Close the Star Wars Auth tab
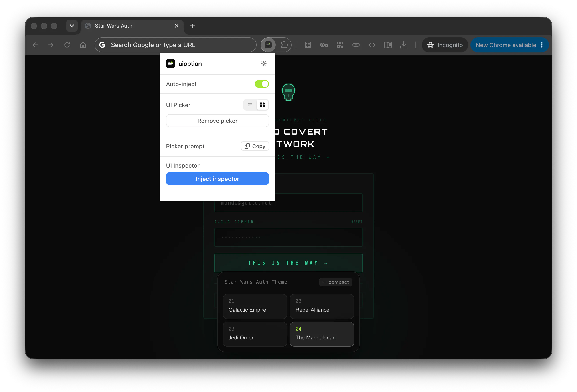The height and width of the screenshot is (392, 577). (176, 26)
